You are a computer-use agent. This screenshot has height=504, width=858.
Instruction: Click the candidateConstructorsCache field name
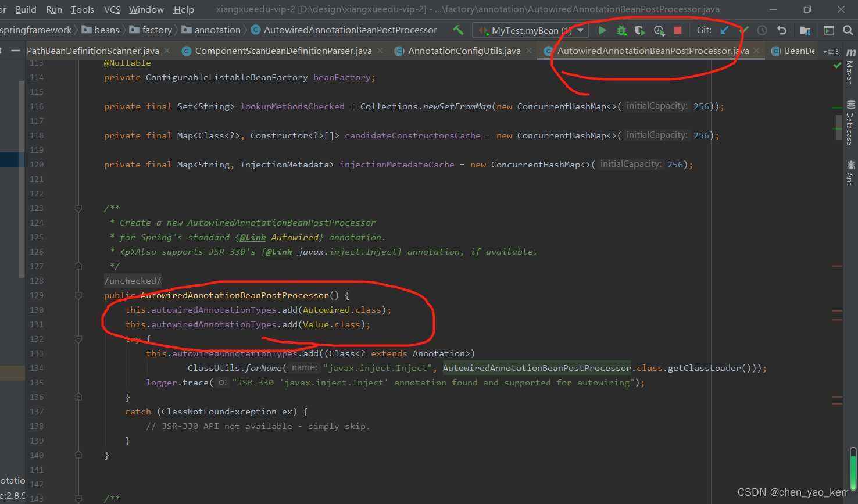pos(413,135)
